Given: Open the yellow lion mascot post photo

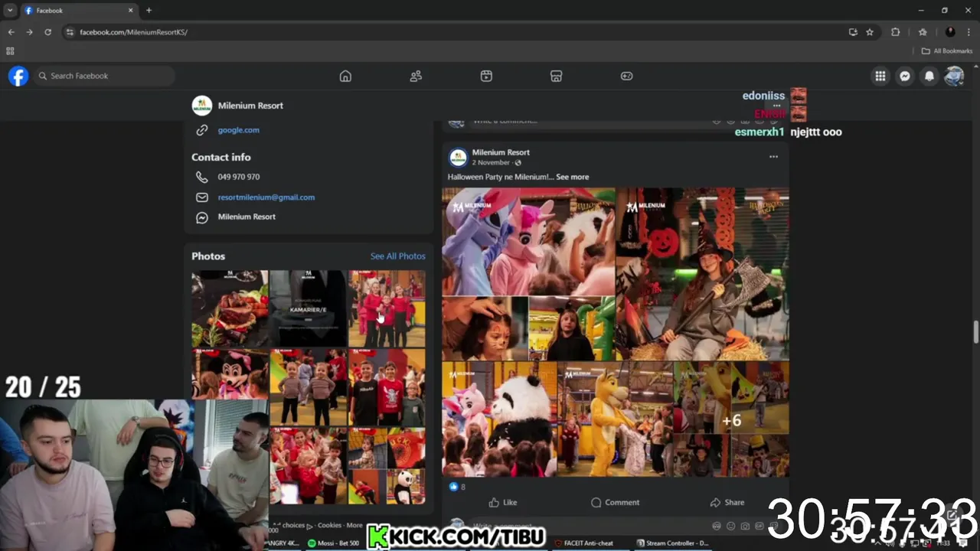Looking at the screenshot, I should click(615, 419).
